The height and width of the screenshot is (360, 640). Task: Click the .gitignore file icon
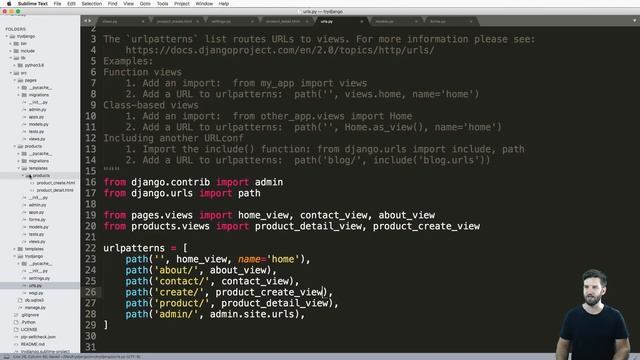(x=16, y=315)
